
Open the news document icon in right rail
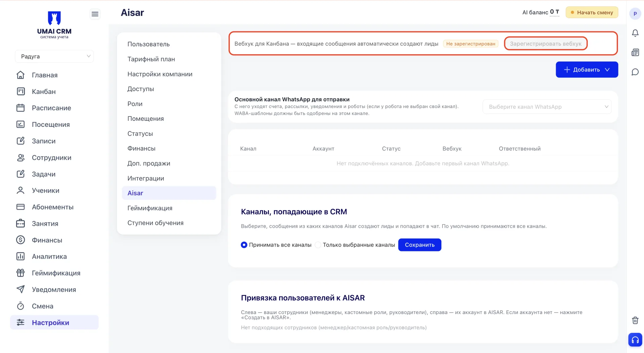point(635,52)
